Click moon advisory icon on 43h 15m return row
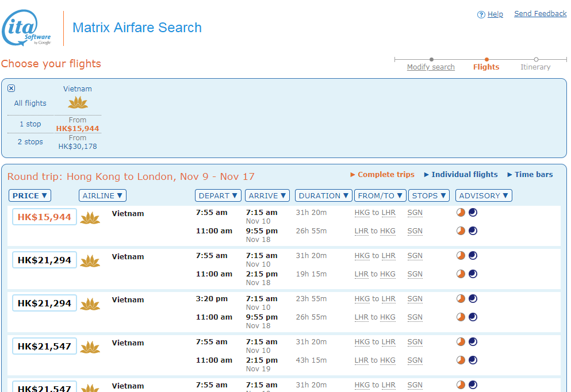This screenshot has width=571, height=392. tap(473, 360)
